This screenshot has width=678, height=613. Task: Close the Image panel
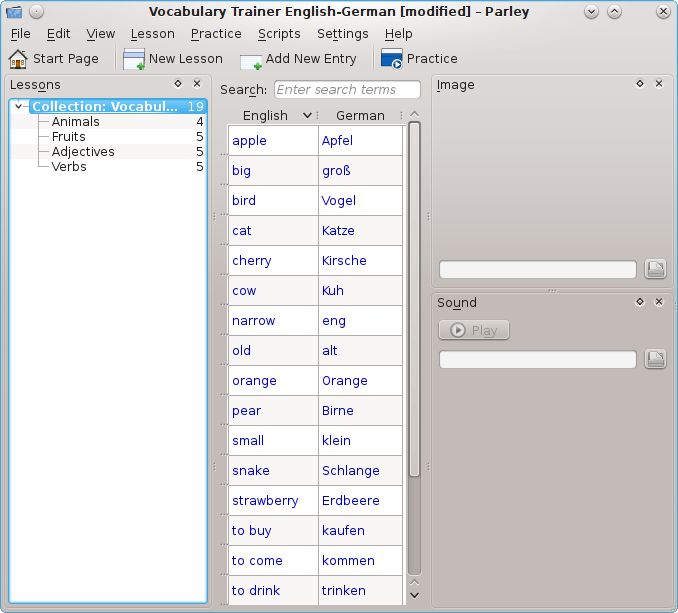[x=659, y=84]
